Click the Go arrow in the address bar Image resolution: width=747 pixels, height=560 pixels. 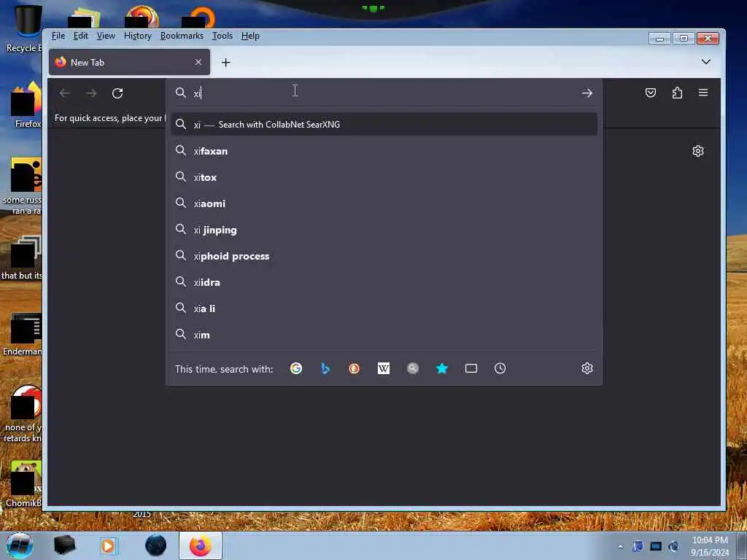click(x=587, y=93)
